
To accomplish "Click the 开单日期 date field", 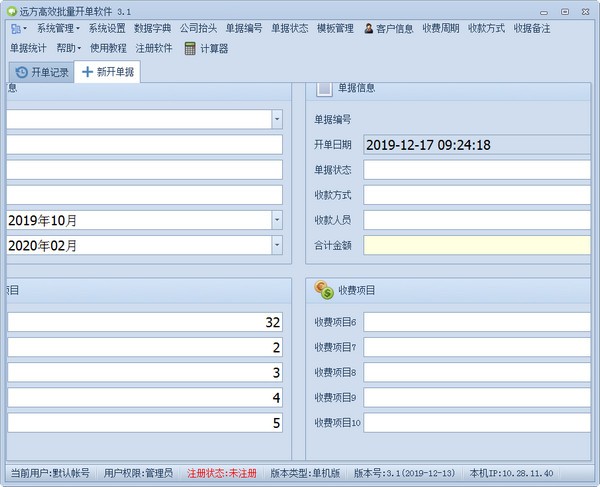I will point(477,145).
